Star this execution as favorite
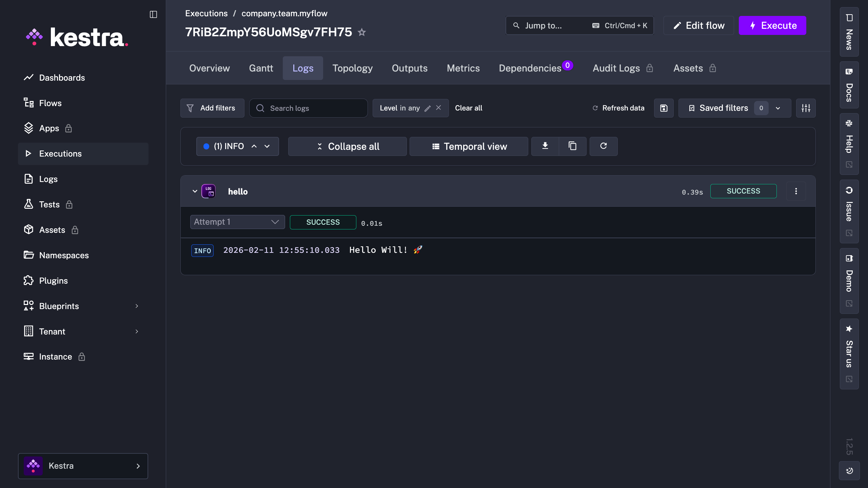Screen dimensions: 868x488 point(362,32)
